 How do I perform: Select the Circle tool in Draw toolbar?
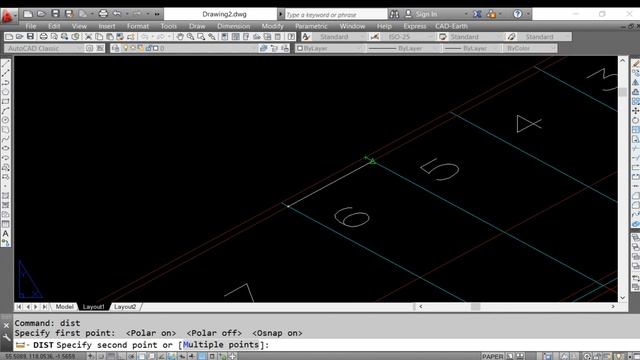coord(5,120)
